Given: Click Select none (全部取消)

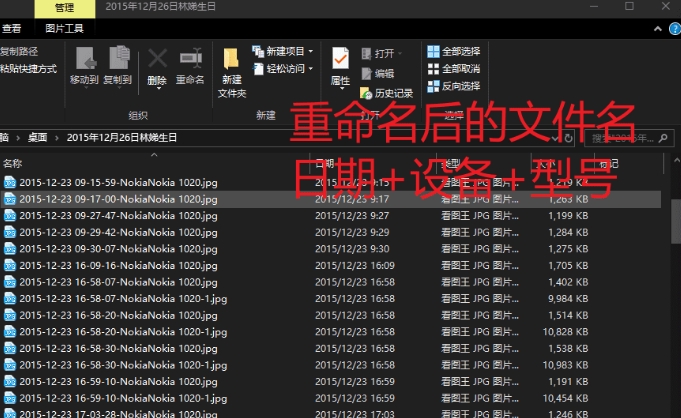Looking at the screenshot, I should click(x=453, y=69).
